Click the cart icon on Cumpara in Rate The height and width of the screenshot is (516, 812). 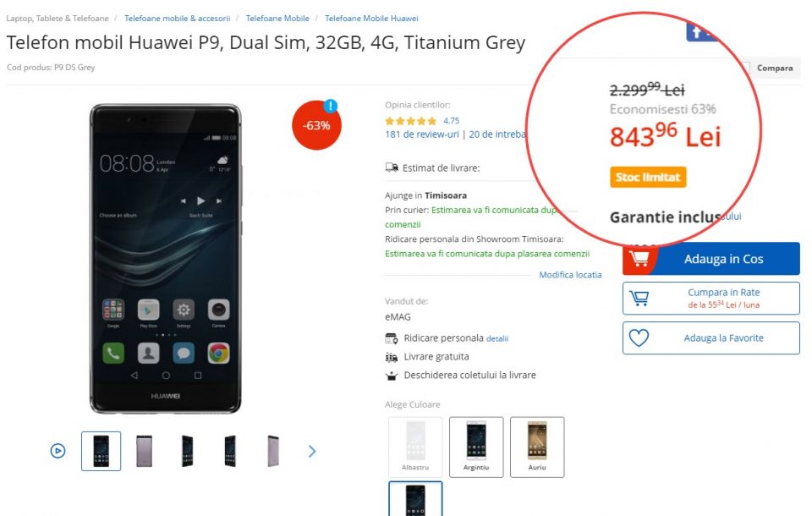pyautogui.click(x=639, y=298)
